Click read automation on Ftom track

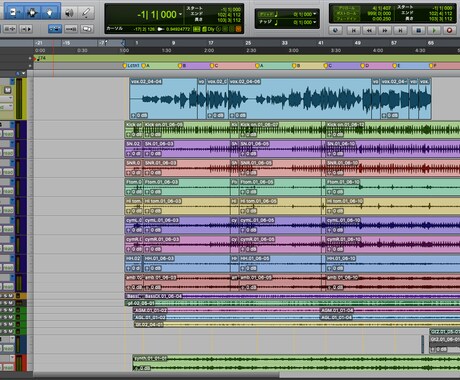click(8, 191)
